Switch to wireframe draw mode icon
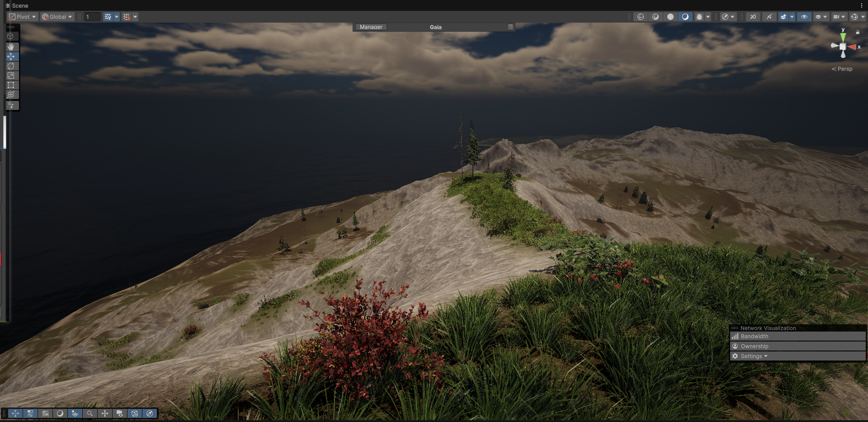Image resolution: width=868 pixels, height=422 pixels. pos(640,17)
